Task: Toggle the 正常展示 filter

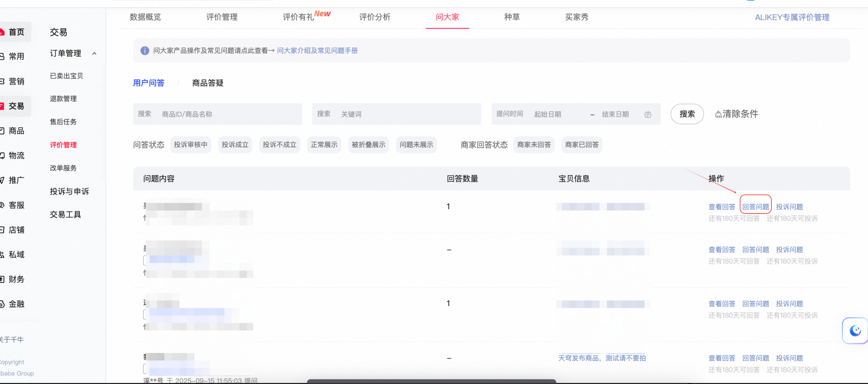Action: (324, 145)
